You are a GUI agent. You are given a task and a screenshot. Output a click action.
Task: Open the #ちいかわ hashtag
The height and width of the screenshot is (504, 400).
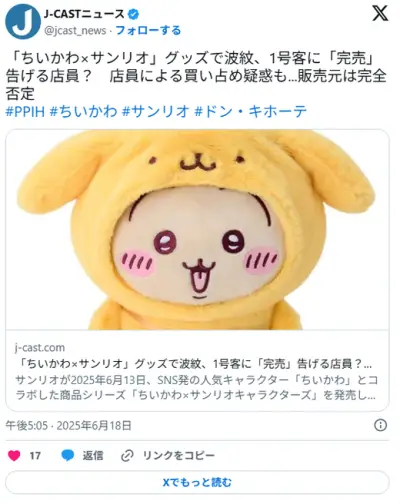[x=83, y=111]
